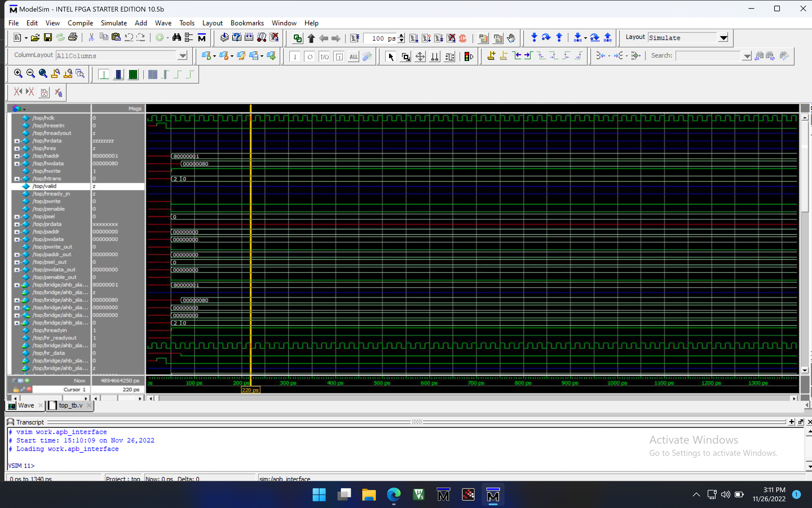Click the Find binoculars icon
The width and height of the screenshot is (812, 508).
pyautogui.click(x=176, y=38)
